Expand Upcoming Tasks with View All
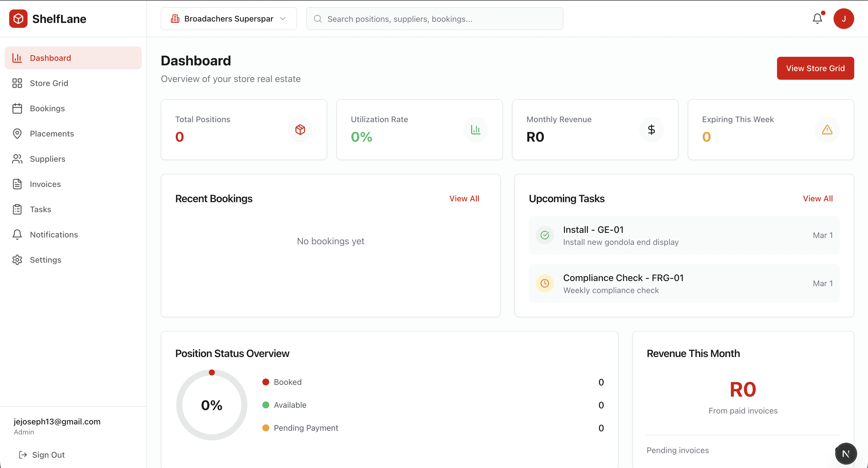Image resolution: width=868 pixels, height=468 pixels. 818,198
